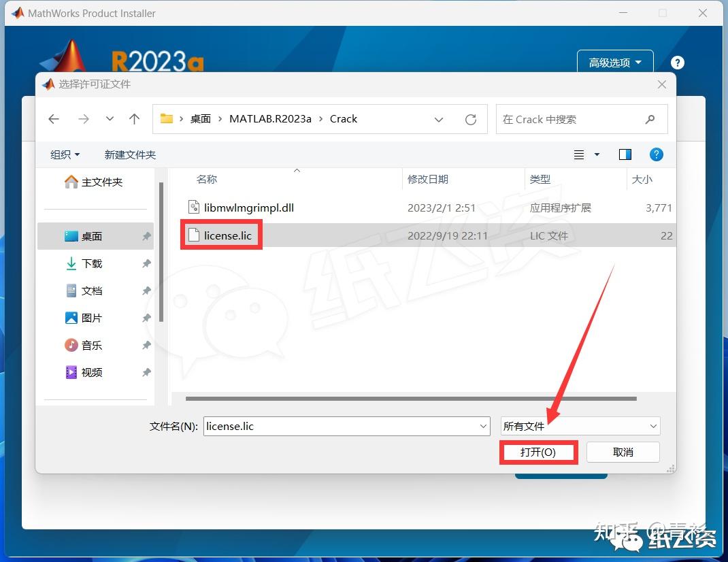Click the forward navigation arrow
Image resolution: width=728 pixels, height=562 pixels.
click(83, 118)
